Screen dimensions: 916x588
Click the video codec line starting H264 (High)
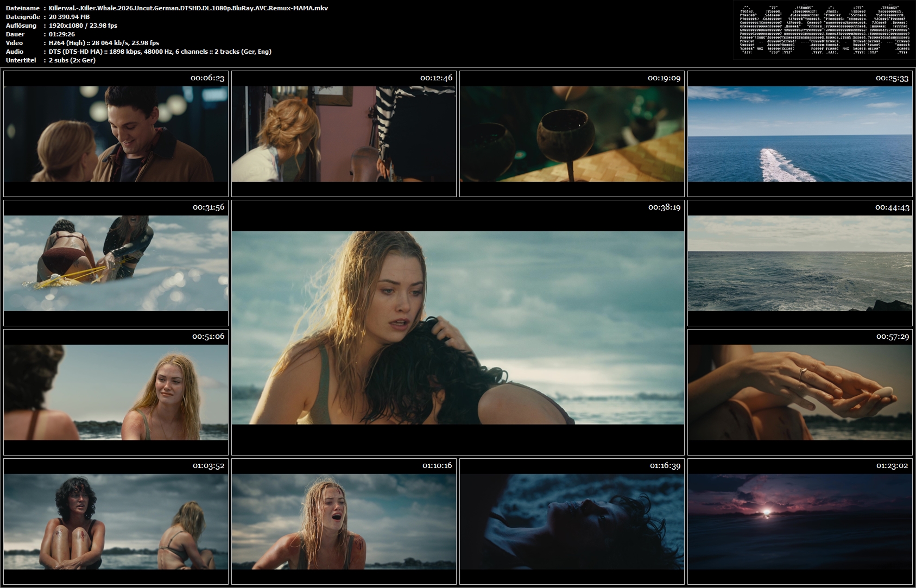tap(104, 43)
